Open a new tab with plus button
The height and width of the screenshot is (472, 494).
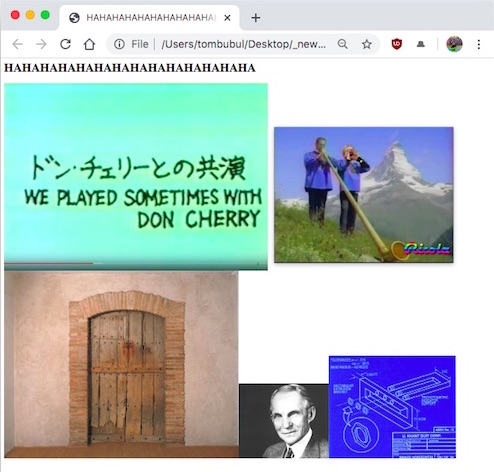256,18
